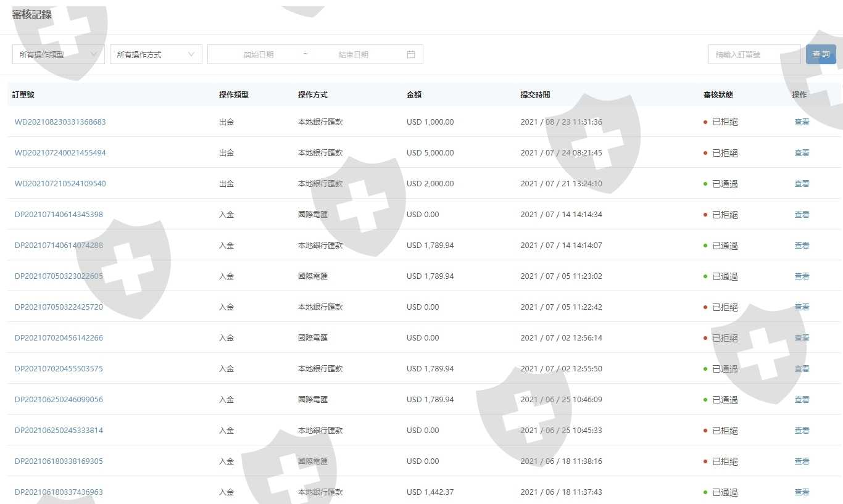Click the 金額 column header
Image resolution: width=843 pixels, height=504 pixels.
pyautogui.click(x=414, y=95)
